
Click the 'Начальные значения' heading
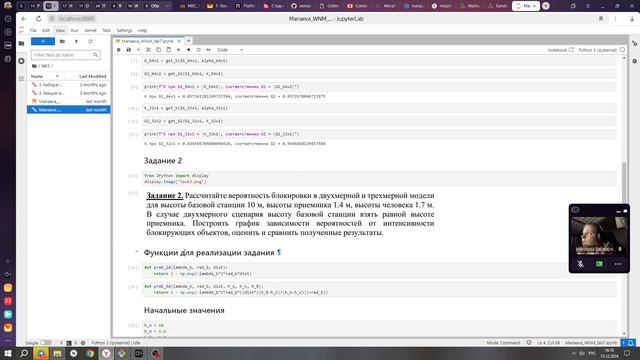click(184, 310)
